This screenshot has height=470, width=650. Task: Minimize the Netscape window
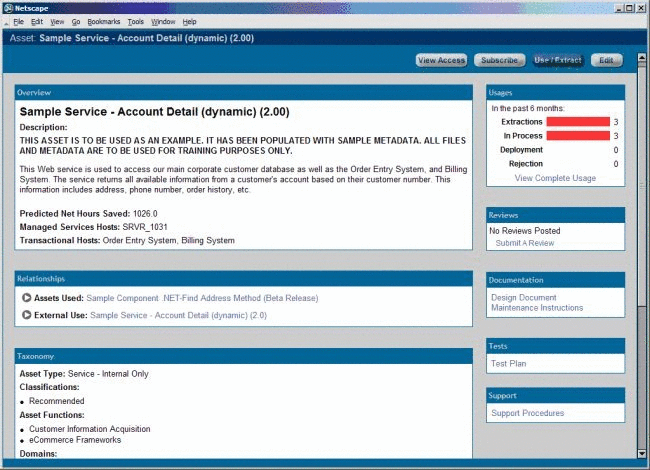[619, 8]
